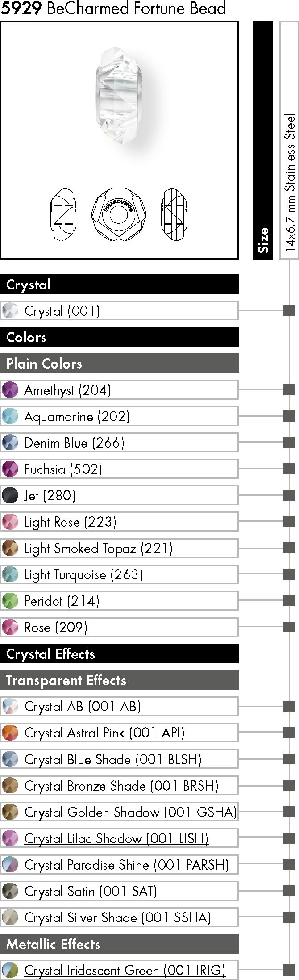Select the Crystal Paradise Shine swatch icon

(x=10, y=865)
